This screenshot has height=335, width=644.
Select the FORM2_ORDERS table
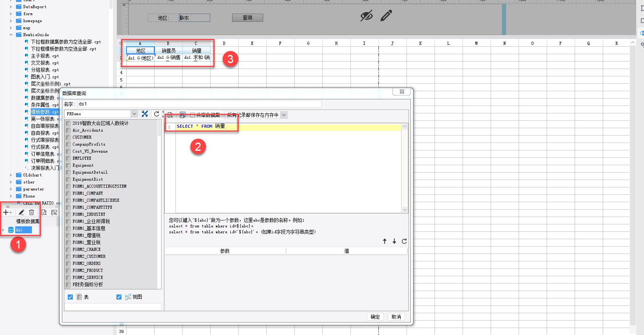(86, 263)
